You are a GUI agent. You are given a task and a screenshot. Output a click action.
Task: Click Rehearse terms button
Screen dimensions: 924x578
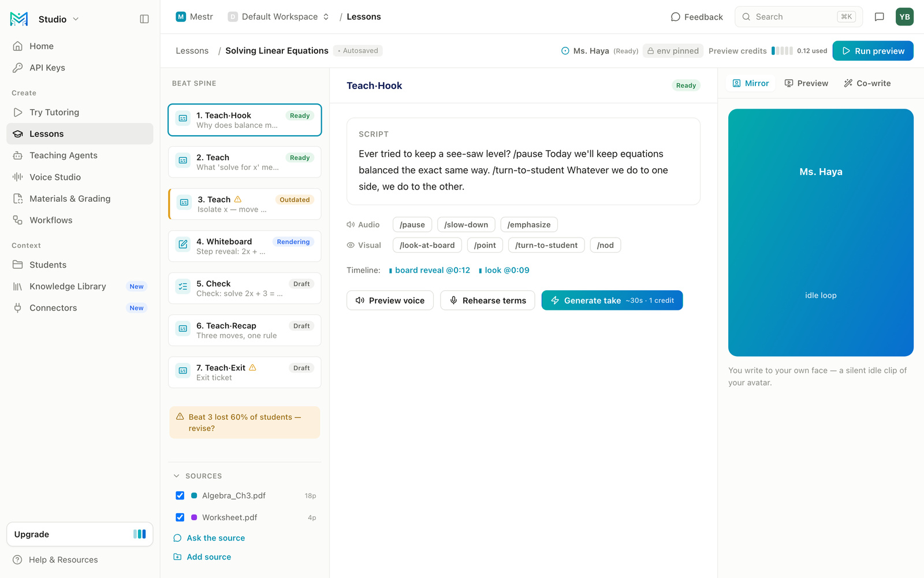pyautogui.click(x=488, y=301)
